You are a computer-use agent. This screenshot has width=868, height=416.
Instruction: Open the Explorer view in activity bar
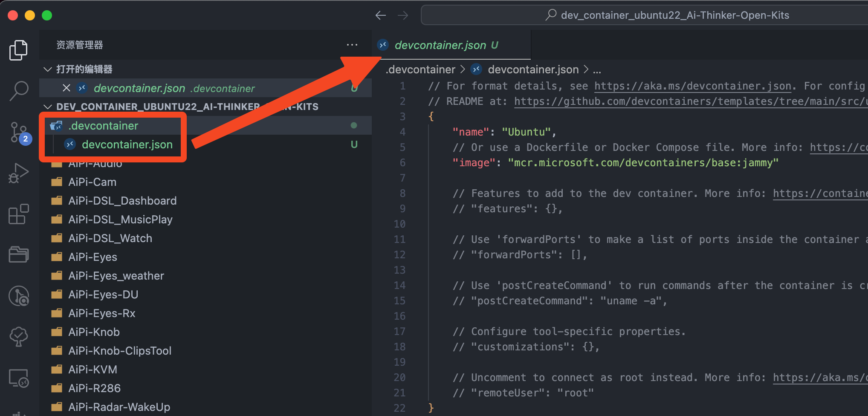pyautogui.click(x=18, y=50)
